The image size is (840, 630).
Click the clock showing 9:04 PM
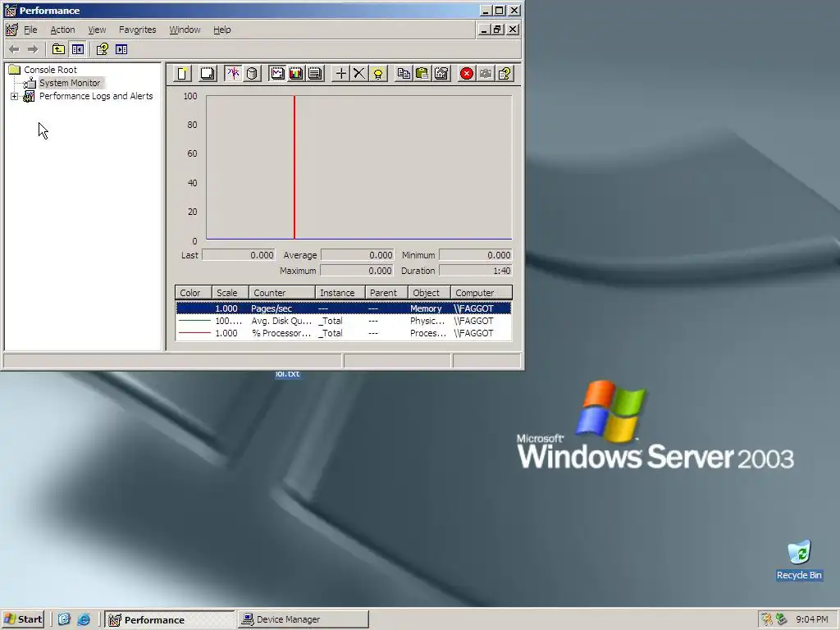pyautogui.click(x=811, y=619)
